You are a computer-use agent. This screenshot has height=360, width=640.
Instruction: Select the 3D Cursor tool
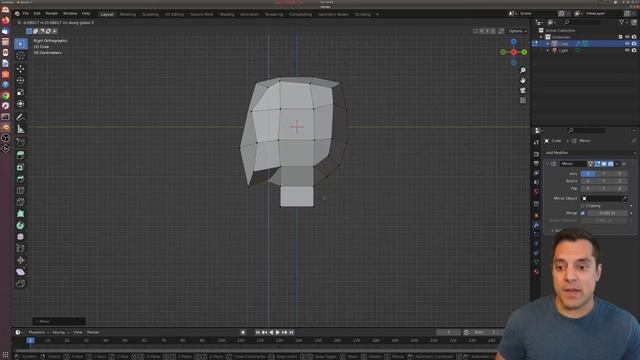[x=20, y=55]
